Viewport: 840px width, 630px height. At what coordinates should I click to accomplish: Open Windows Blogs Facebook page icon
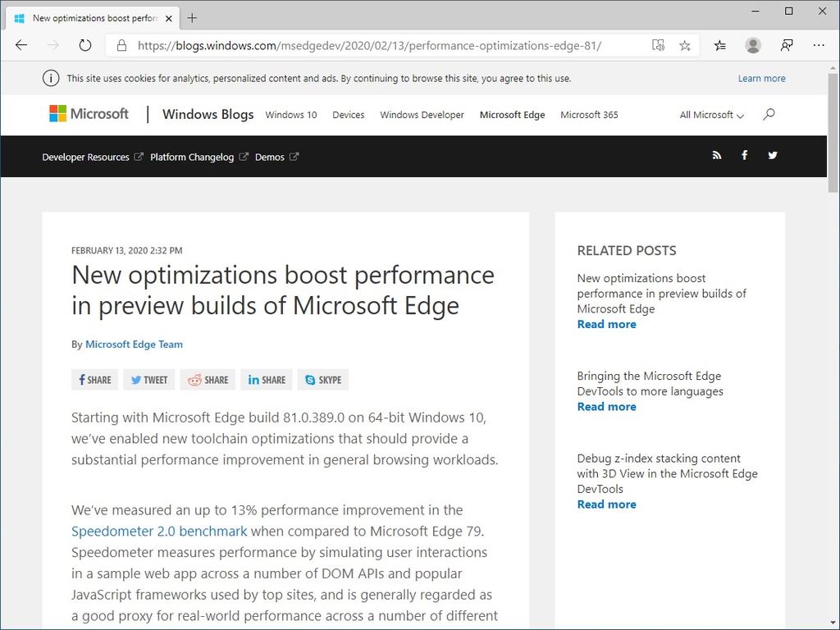tap(744, 155)
